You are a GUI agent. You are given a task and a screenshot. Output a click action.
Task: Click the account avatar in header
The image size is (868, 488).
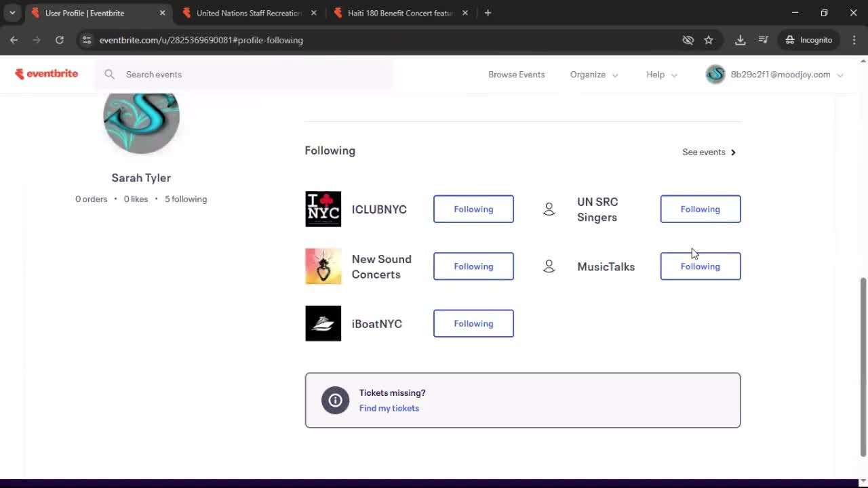coord(715,75)
